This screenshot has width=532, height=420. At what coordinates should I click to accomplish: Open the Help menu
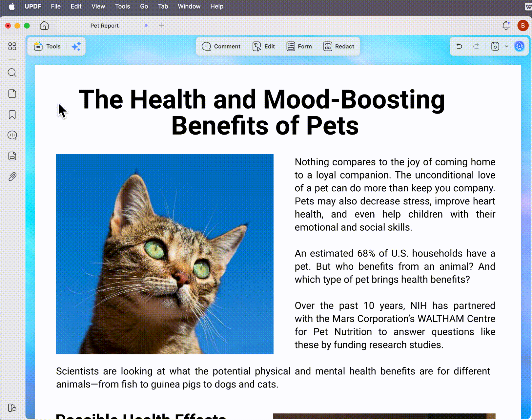(217, 6)
